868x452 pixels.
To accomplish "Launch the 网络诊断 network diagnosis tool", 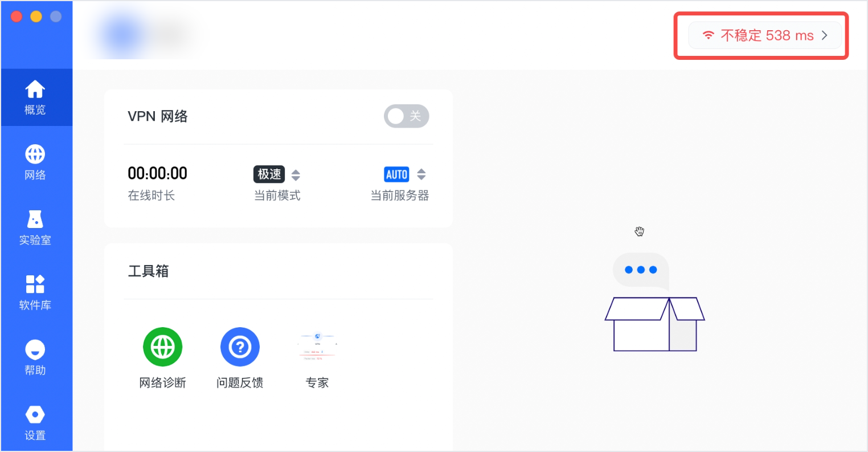I will click(x=162, y=358).
